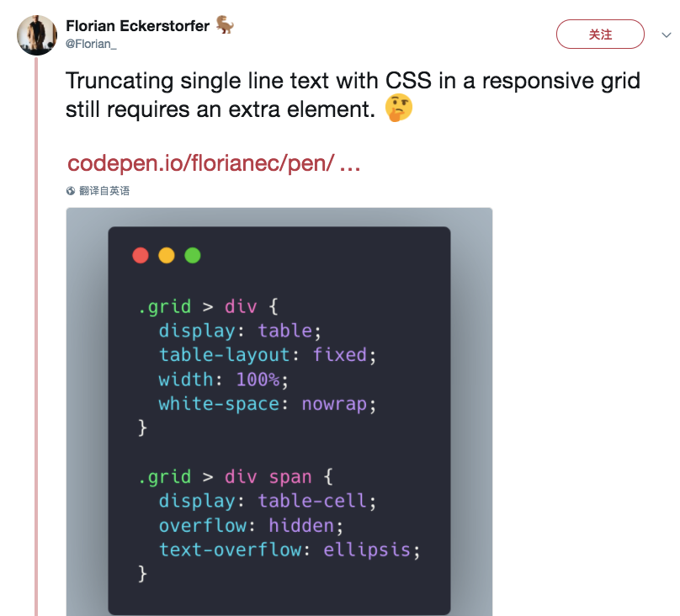Expand the dropdown arrow next to 关注
The image size is (680, 616).
[667, 35]
